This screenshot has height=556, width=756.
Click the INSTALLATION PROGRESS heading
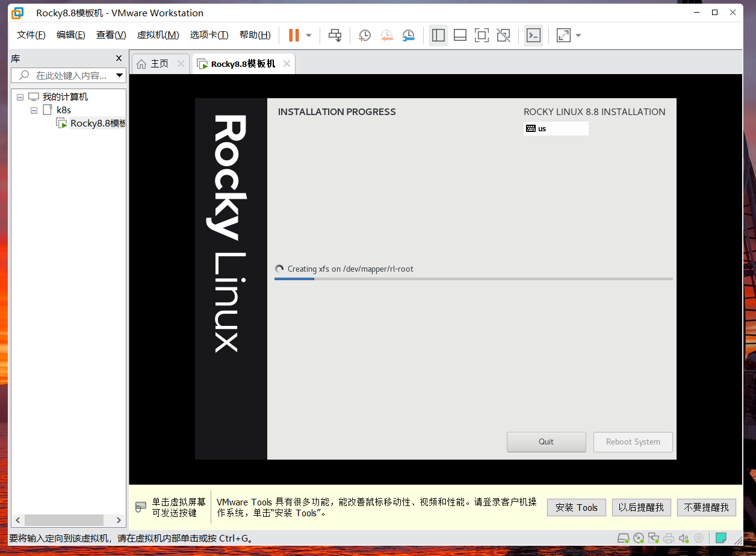(337, 112)
